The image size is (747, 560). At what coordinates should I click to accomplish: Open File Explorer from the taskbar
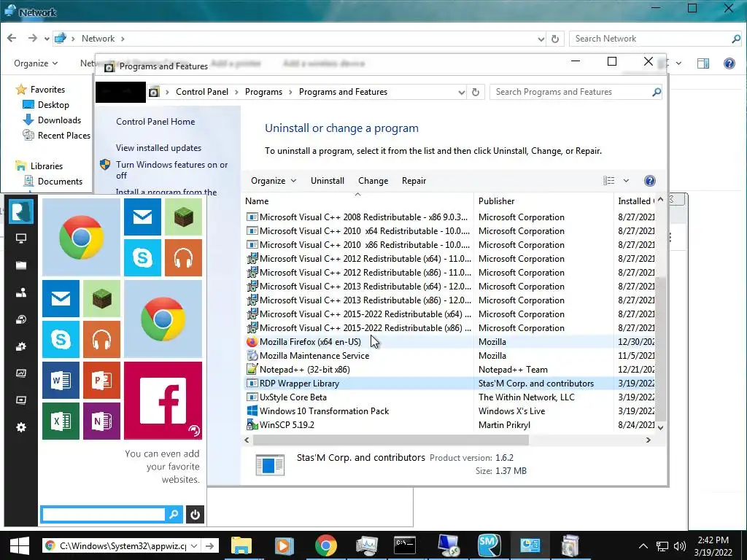pos(241,545)
